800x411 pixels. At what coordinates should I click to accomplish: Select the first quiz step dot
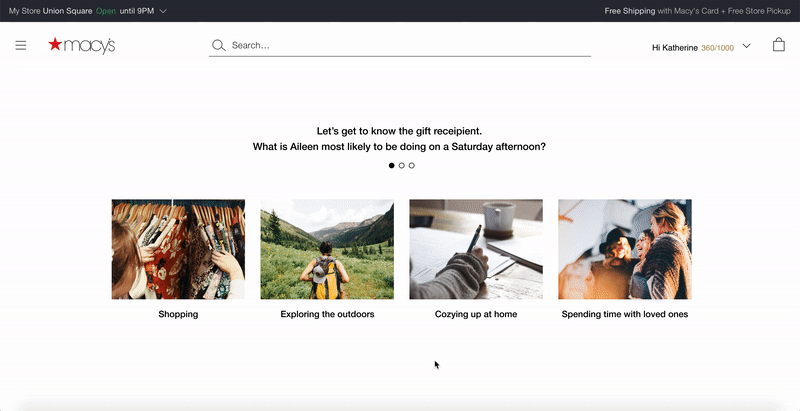pyautogui.click(x=391, y=165)
